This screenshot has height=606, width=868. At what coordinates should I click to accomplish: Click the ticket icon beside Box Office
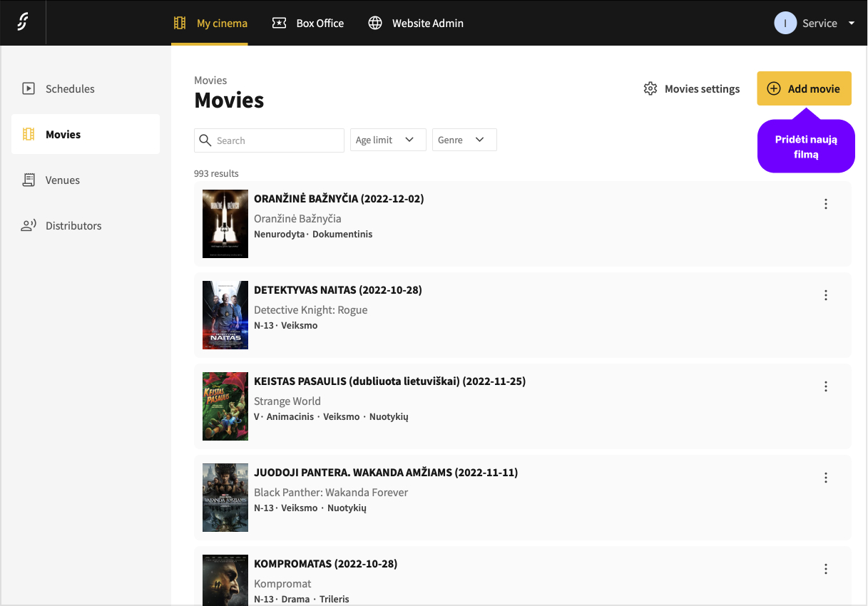click(280, 23)
